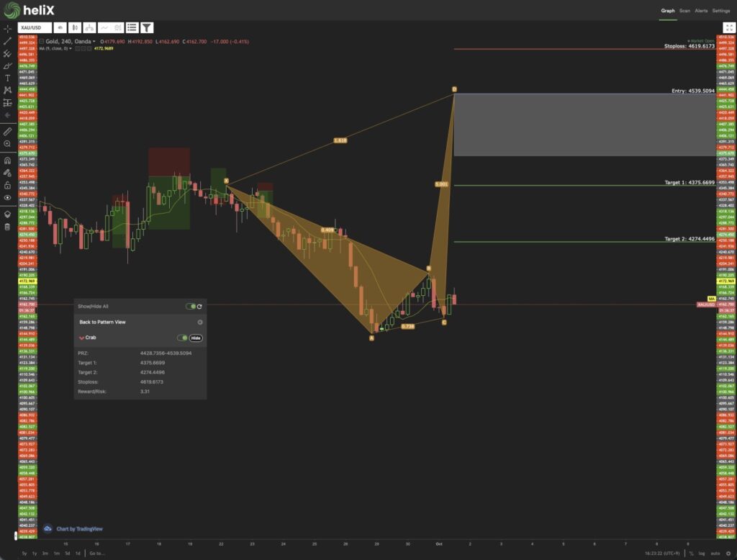Select the 1y range button
The image size is (737, 560).
(x=35, y=554)
